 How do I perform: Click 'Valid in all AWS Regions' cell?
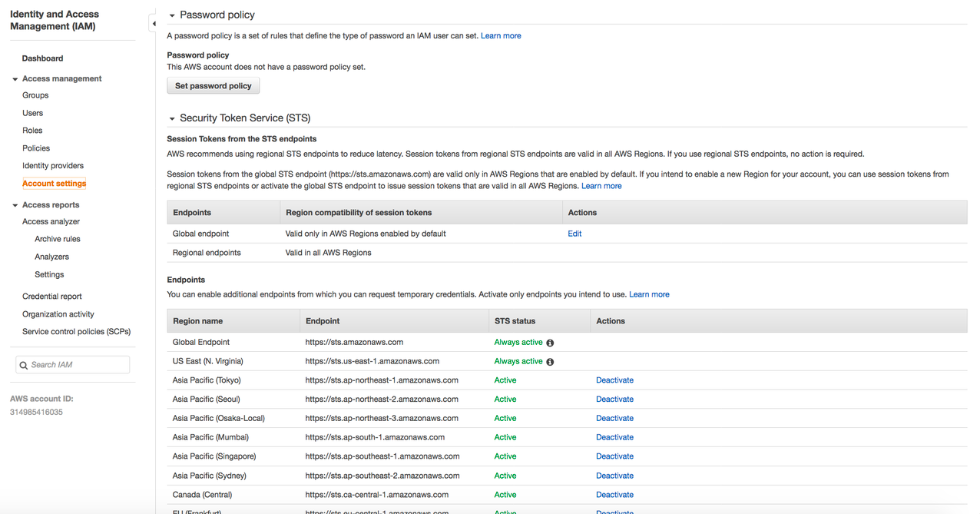(329, 253)
